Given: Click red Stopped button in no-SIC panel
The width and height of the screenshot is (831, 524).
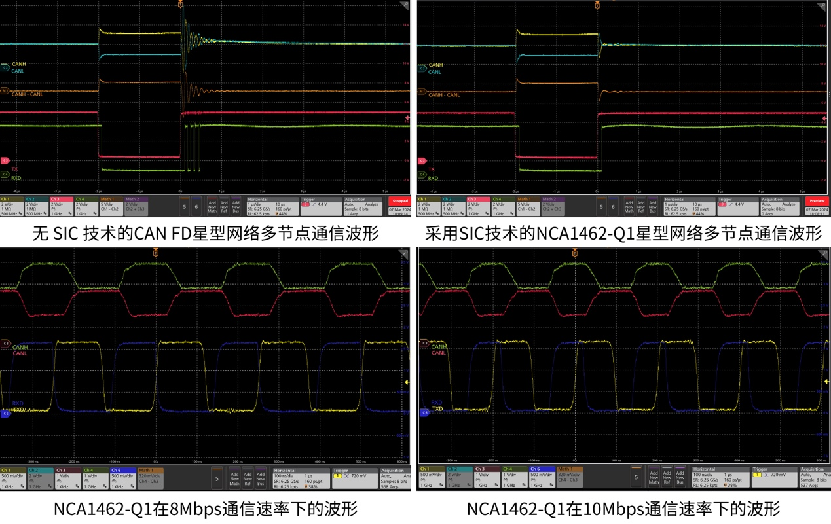Looking at the screenshot, I should click(x=399, y=201).
